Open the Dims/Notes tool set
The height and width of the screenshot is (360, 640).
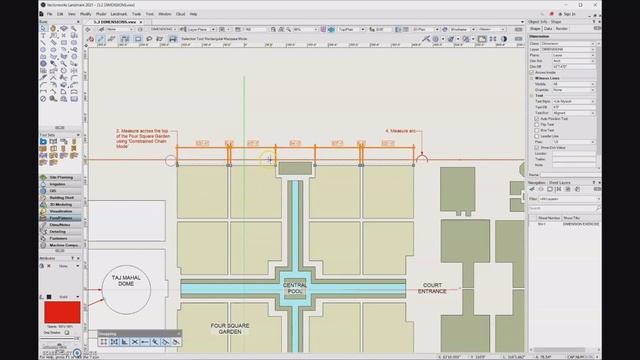61,225
